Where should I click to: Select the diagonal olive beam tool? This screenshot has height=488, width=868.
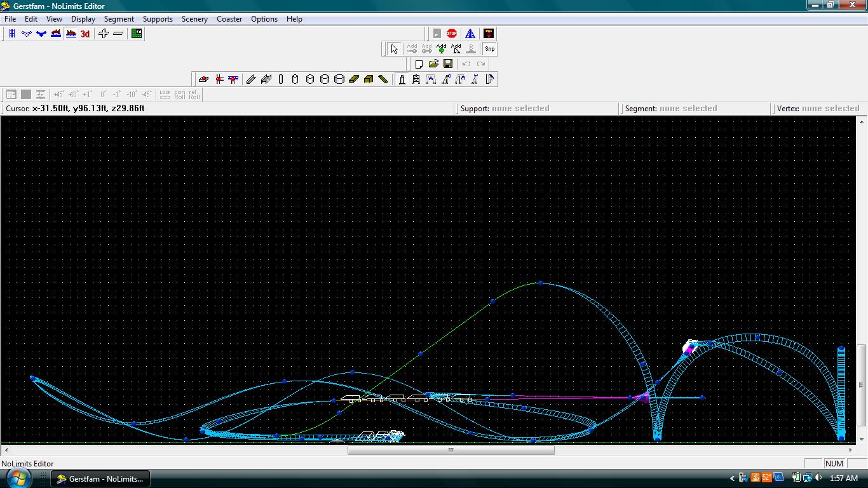383,79
